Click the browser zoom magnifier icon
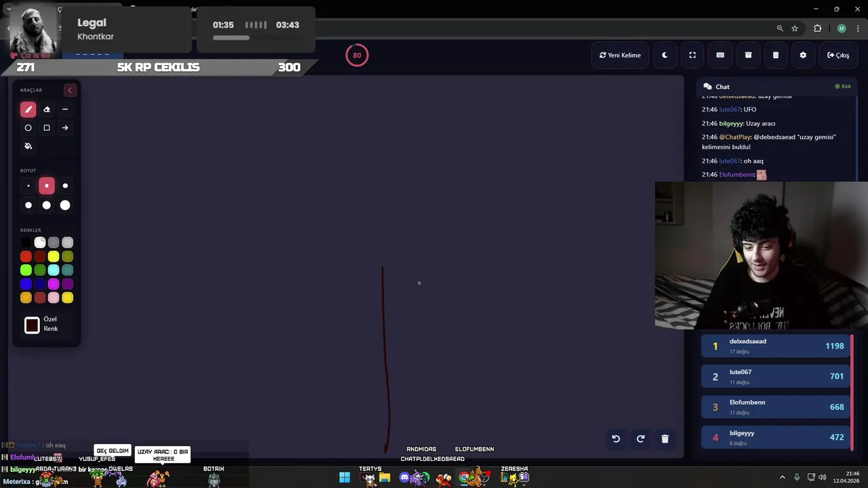Screen dimensions: 868x488 [780, 28]
